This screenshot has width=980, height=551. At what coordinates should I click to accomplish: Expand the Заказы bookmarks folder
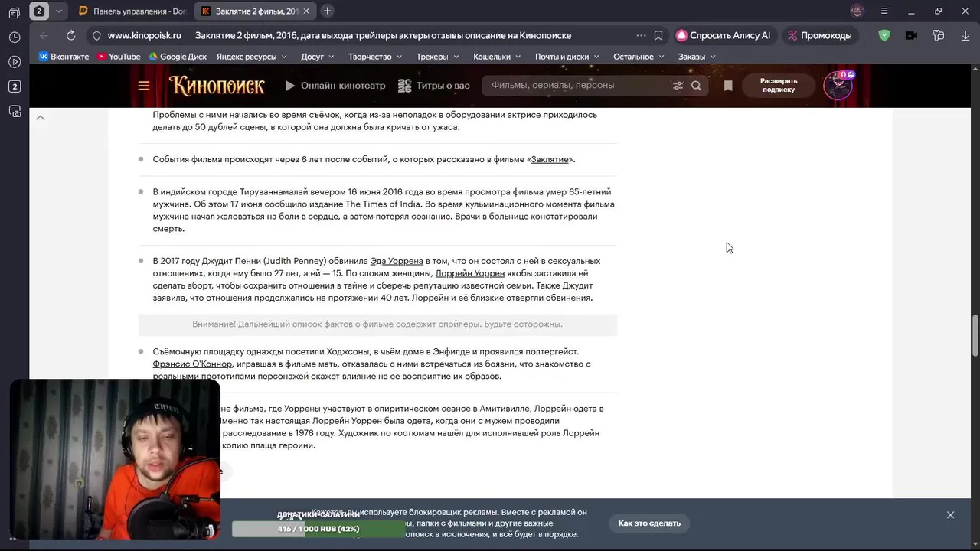click(697, 57)
